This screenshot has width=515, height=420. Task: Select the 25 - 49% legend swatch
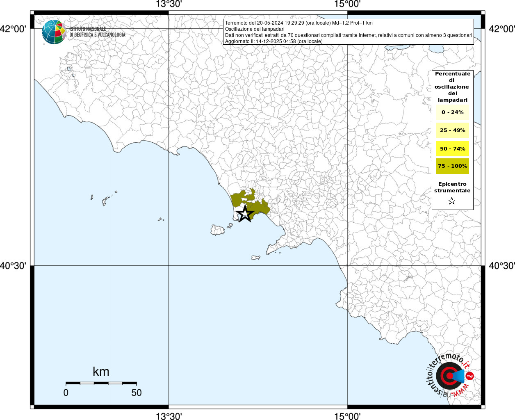[x=453, y=130]
